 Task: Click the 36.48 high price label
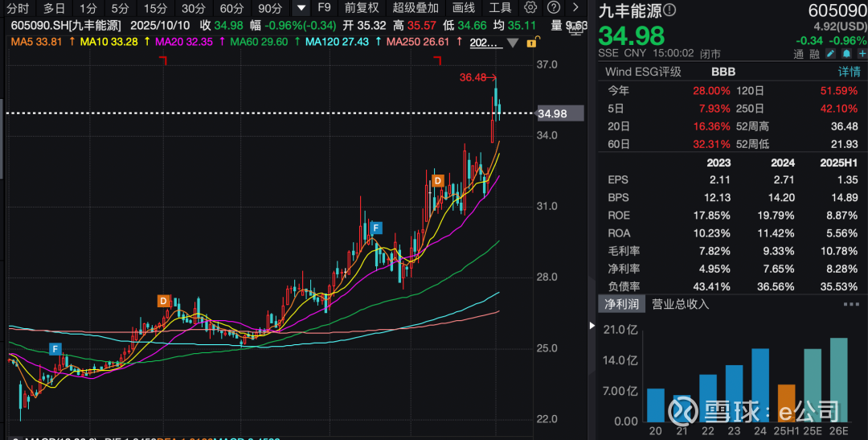(x=473, y=77)
